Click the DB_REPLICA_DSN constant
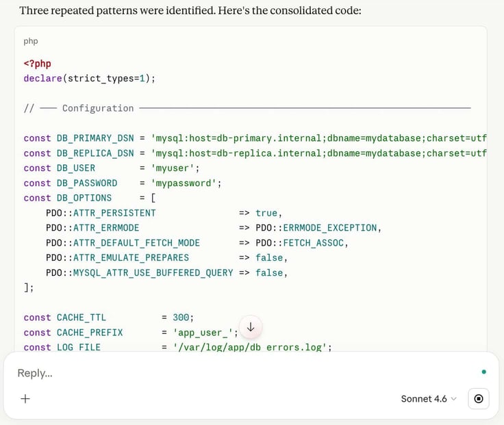This screenshot has width=504, height=425. tap(95, 153)
